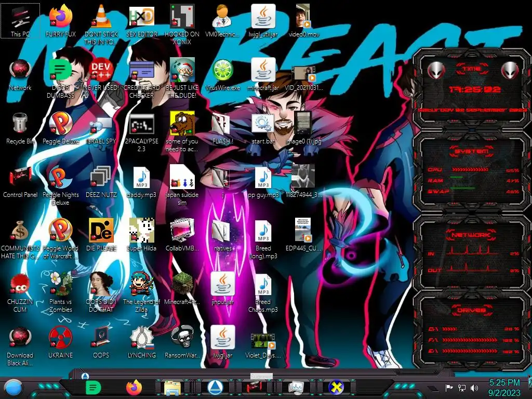Open the volume speaker tray icon
Screen dimensions: 532x399
474,388
